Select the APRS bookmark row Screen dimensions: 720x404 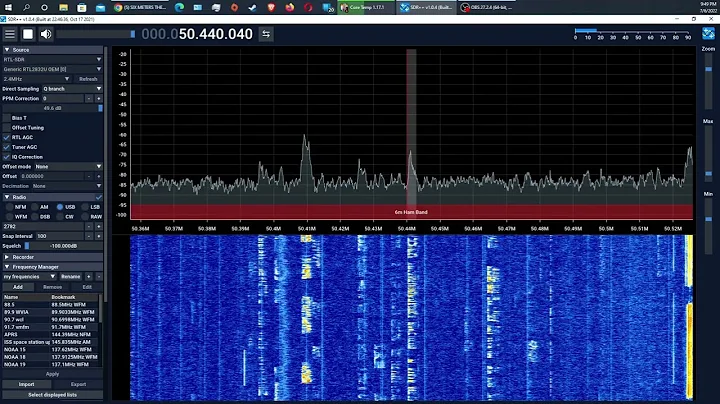[51, 335]
